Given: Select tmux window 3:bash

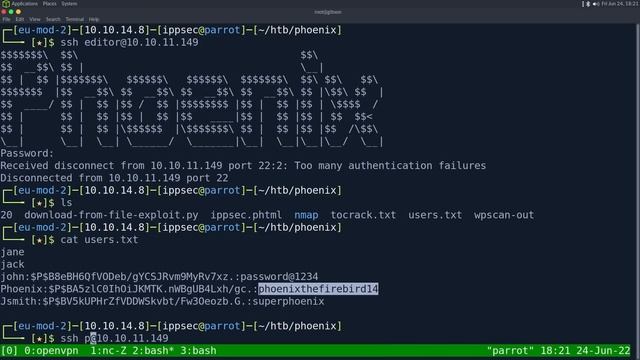Looking at the screenshot, I should (198, 351).
